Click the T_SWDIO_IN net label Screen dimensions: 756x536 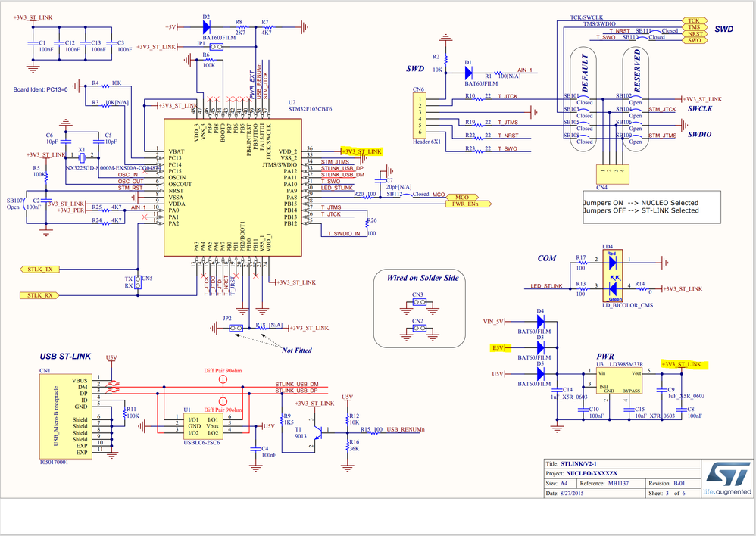coord(344,233)
